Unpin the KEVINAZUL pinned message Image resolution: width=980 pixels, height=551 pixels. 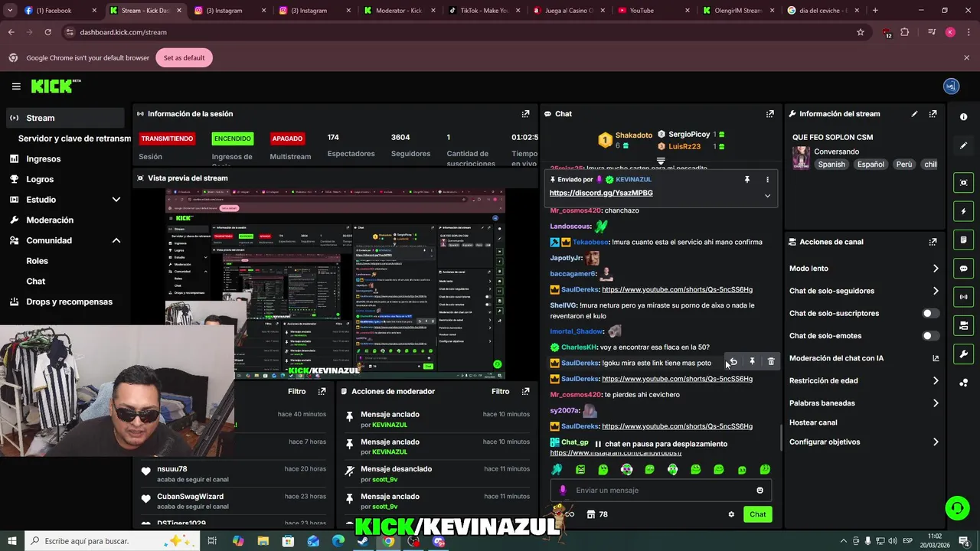pos(746,179)
